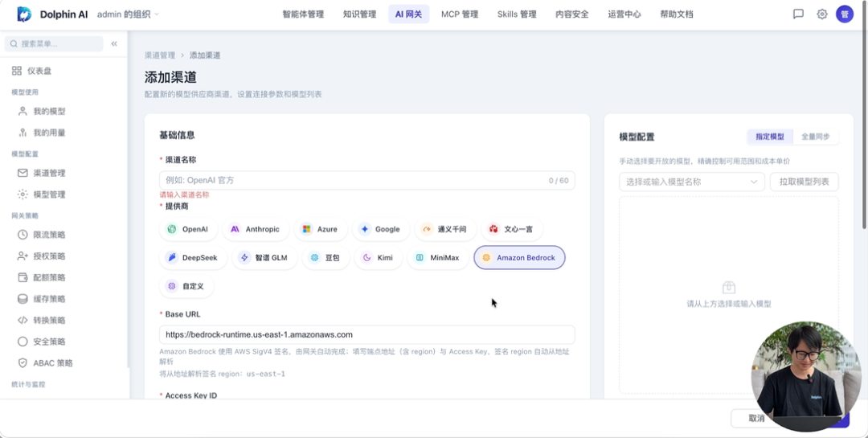The height and width of the screenshot is (438, 868).
Task: Select the MiniMax provider
Action: pos(438,258)
